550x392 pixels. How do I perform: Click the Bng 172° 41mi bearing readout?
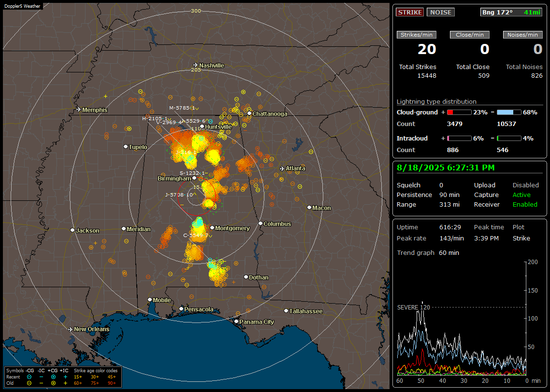511,12
